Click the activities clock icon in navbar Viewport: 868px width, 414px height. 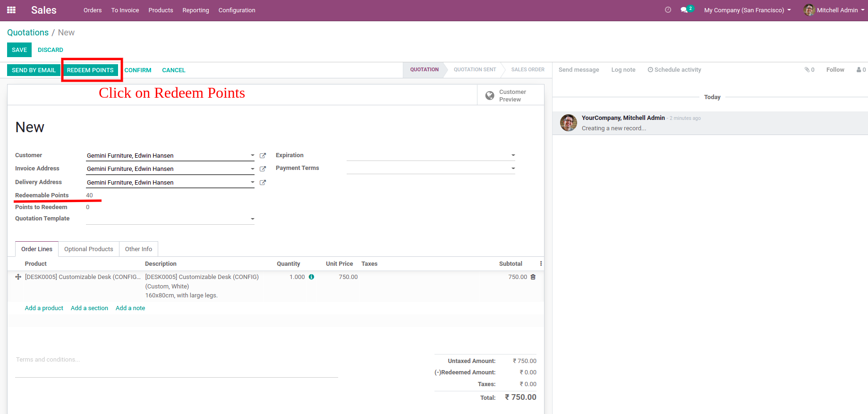tap(668, 10)
